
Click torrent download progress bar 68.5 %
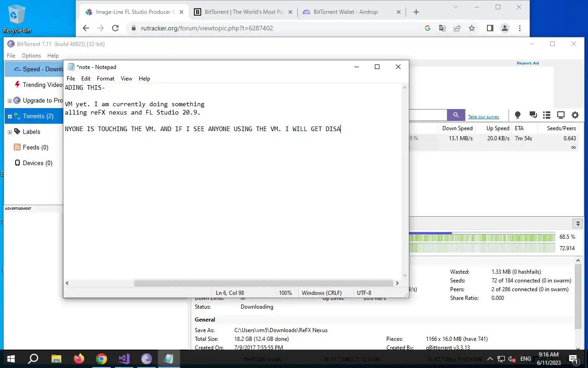pos(482,237)
